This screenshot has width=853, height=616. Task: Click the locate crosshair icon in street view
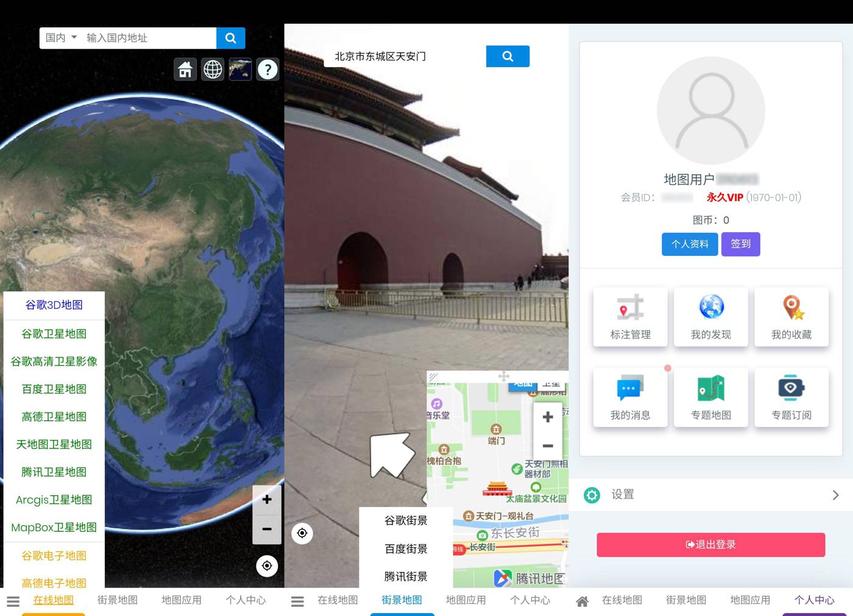click(302, 533)
